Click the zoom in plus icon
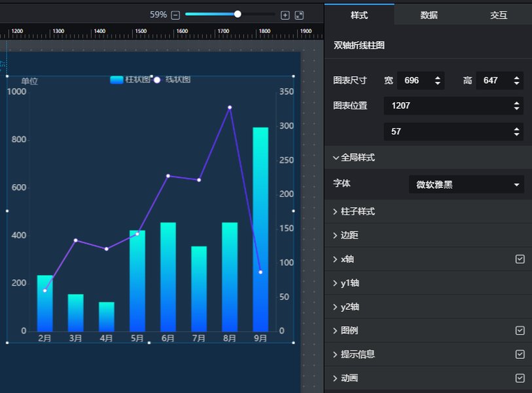532x393 pixels. pos(285,15)
